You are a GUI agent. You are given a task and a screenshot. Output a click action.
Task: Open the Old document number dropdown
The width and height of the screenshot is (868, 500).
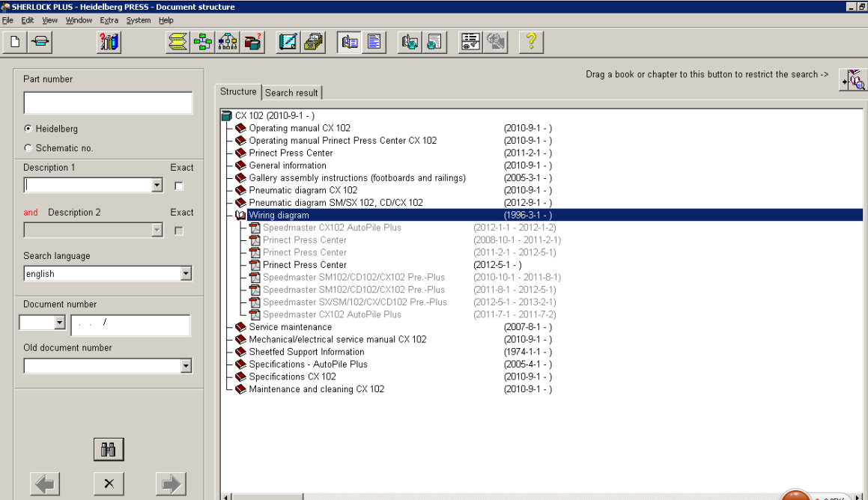click(x=186, y=365)
